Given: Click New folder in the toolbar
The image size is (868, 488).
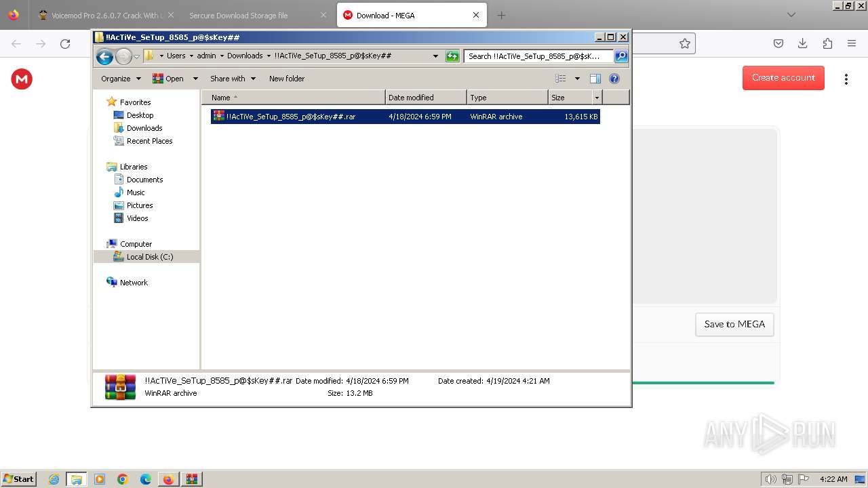Looking at the screenshot, I should (287, 79).
